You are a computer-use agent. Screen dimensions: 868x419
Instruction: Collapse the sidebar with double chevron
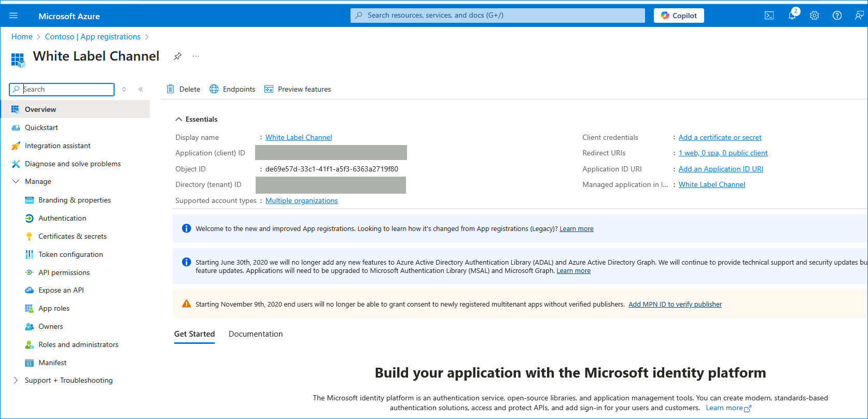click(141, 89)
